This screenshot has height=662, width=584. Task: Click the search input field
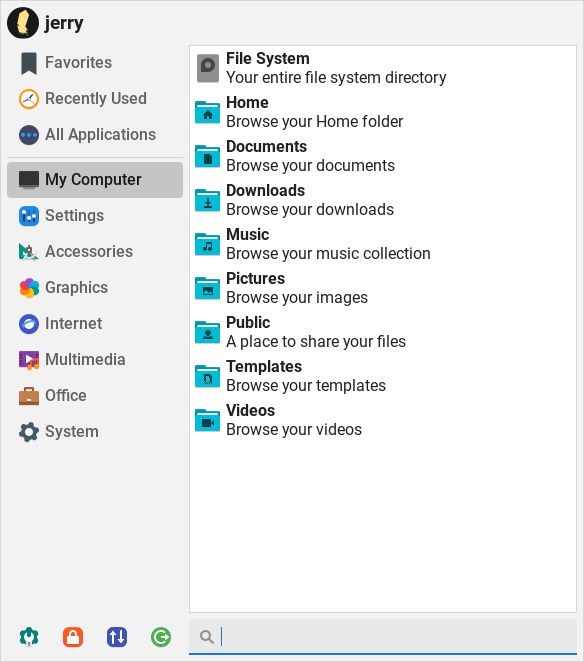tap(383, 637)
